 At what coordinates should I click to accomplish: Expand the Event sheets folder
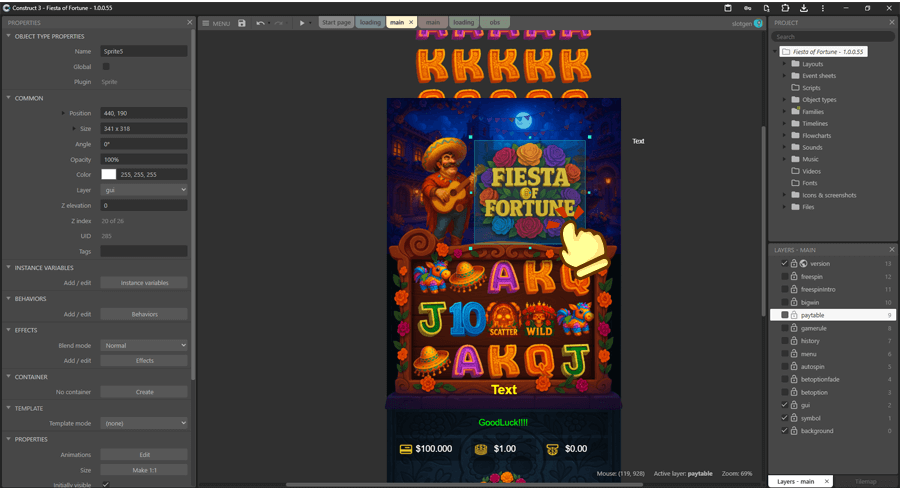point(785,76)
